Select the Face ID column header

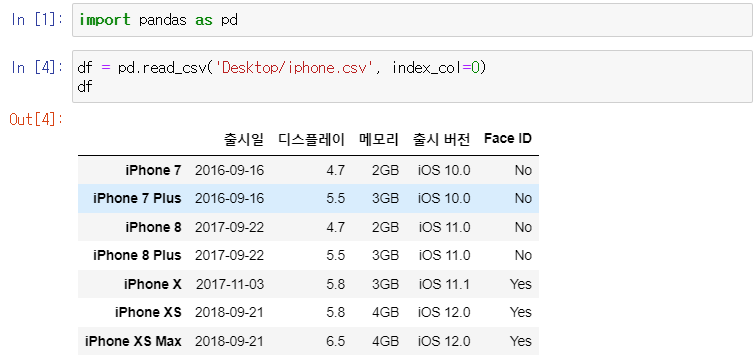coord(508,139)
